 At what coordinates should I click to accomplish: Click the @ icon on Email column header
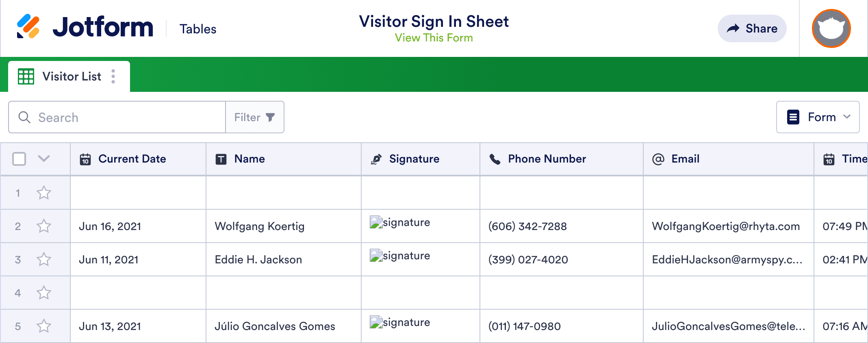658,159
